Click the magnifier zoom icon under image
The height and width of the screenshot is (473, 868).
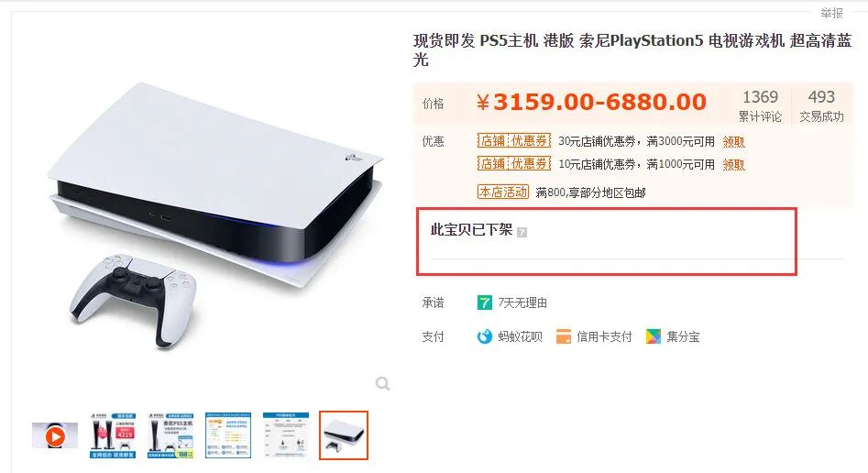pyautogui.click(x=382, y=383)
